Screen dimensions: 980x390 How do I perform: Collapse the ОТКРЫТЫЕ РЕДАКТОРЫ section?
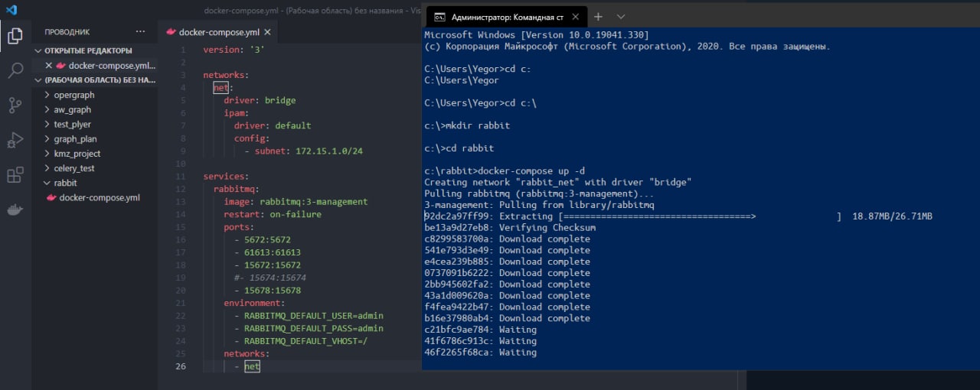pyautogui.click(x=38, y=51)
